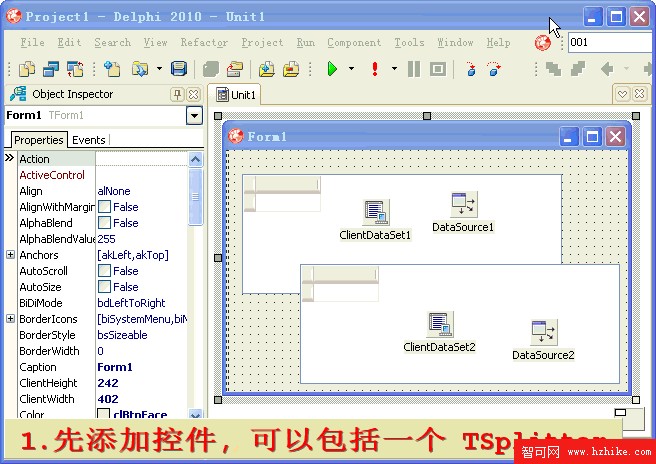Screen dimensions: 656x464
Task: Open the Project menu
Action: (x=262, y=42)
